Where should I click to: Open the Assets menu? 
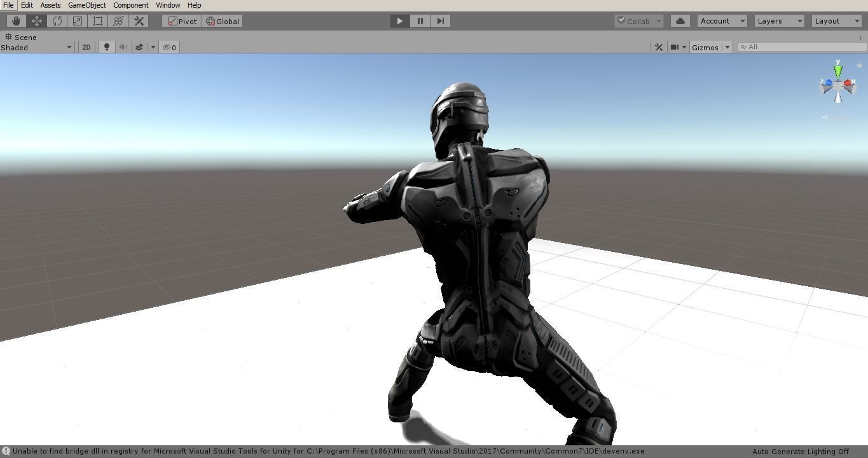pos(50,5)
